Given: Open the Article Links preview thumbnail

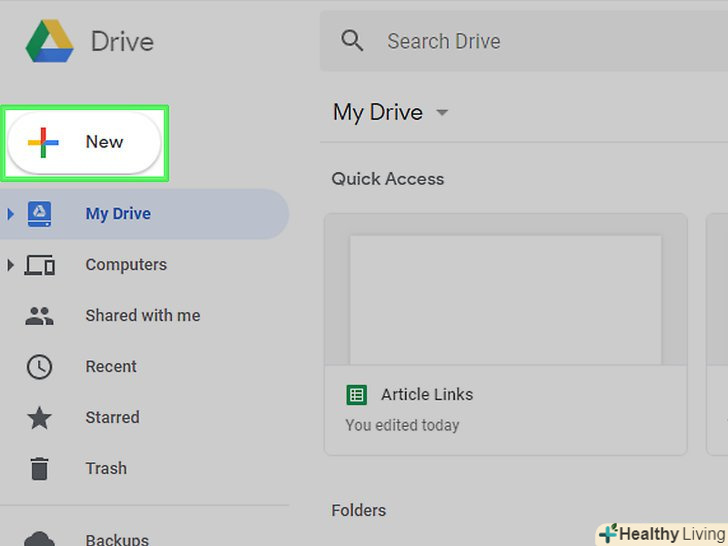Looking at the screenshot, I should (506, 299).
